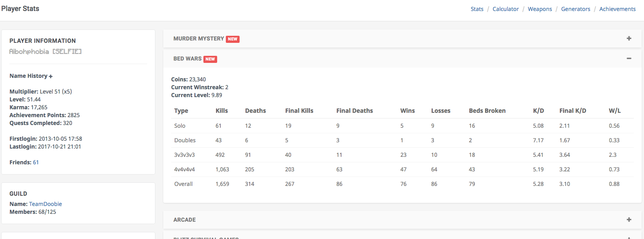Click the guild Members 68/125 line

pos(33,212)
